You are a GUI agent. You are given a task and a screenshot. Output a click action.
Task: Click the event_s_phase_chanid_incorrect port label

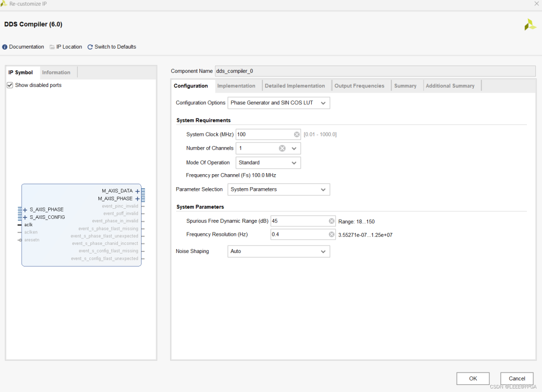[x=105, y=244]
